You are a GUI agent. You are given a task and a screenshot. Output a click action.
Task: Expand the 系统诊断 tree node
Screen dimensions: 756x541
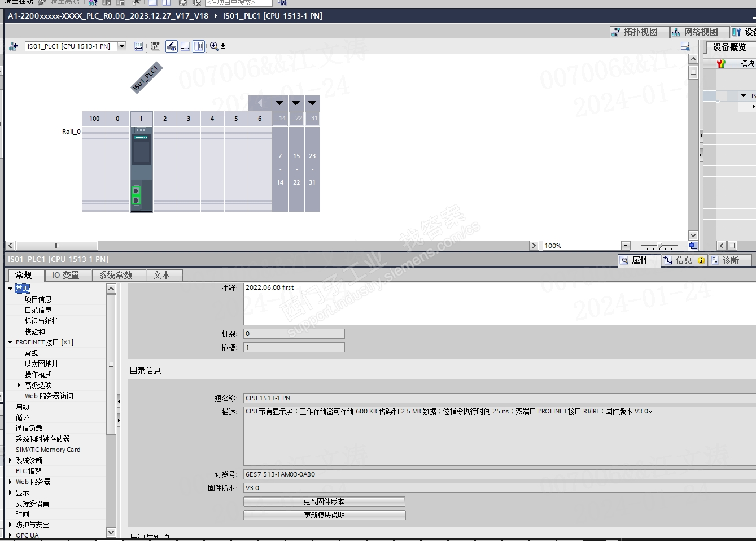tap(10, 460)
